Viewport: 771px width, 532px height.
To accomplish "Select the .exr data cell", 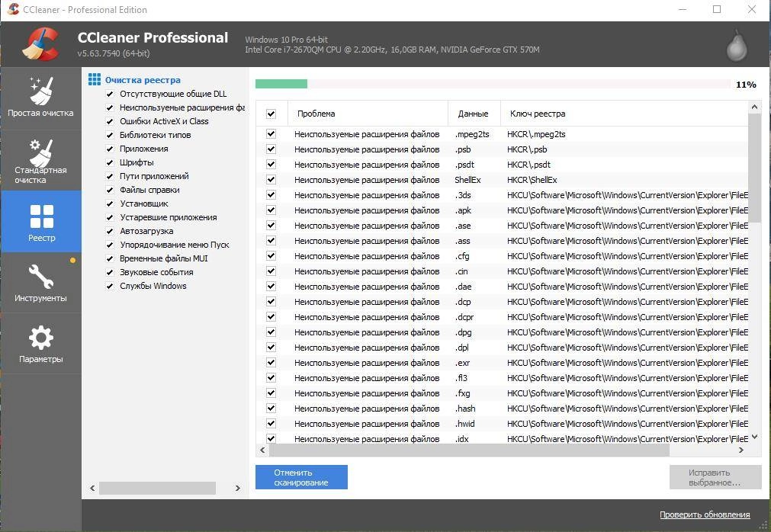I will pyautogui.click(x=462, y=363).
